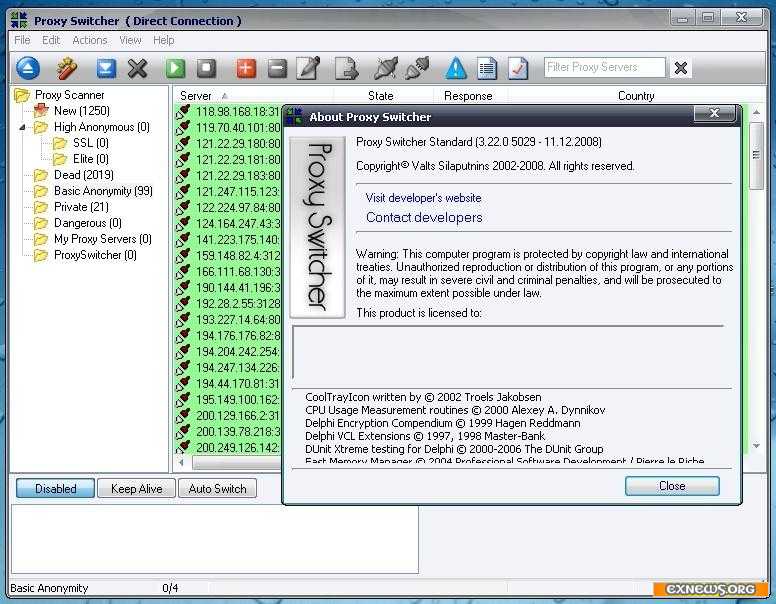Image resolution: width=776 pixels, height=604 pixels.
Task: Switch to Keep Alive mode
Action: (137, 489)
